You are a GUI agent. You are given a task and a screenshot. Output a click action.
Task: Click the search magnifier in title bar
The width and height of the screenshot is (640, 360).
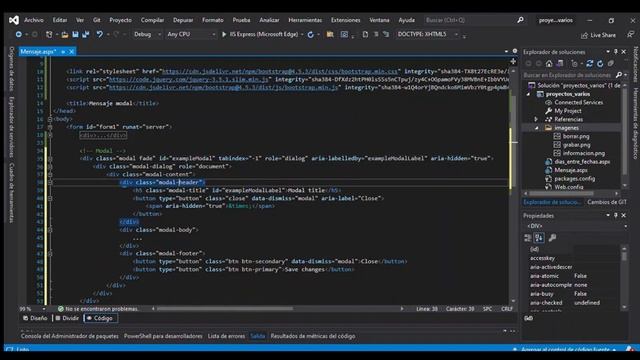click(520, 20)
